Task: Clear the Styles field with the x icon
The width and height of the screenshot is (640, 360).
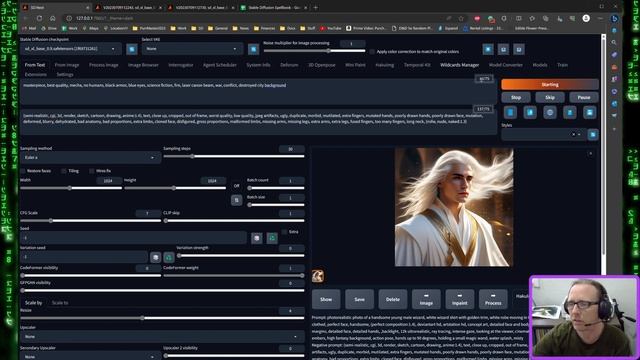Action: [573, 134]
